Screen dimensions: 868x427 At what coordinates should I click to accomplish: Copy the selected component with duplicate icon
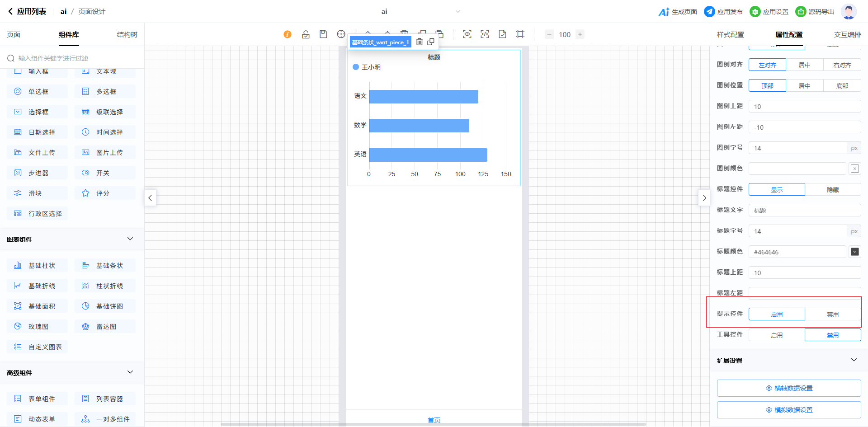click(431, 42)
